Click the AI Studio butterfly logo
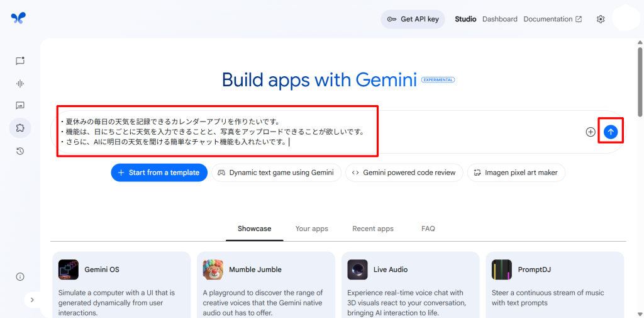Image resolution: width=644 pixels, height=318 pixels. 18,18
